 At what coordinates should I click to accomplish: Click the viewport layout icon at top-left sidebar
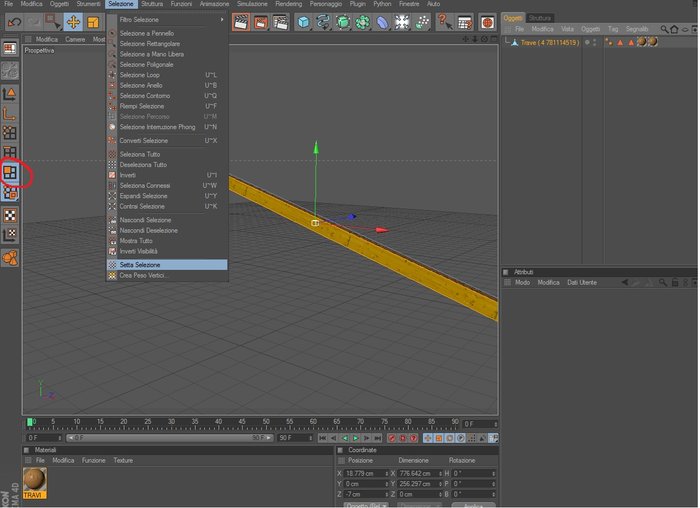pos(10,48)
